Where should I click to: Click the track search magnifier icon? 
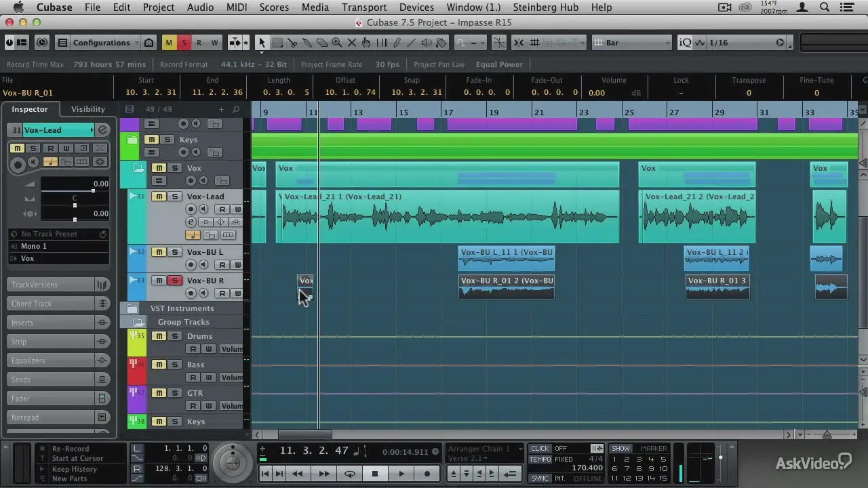236,109
